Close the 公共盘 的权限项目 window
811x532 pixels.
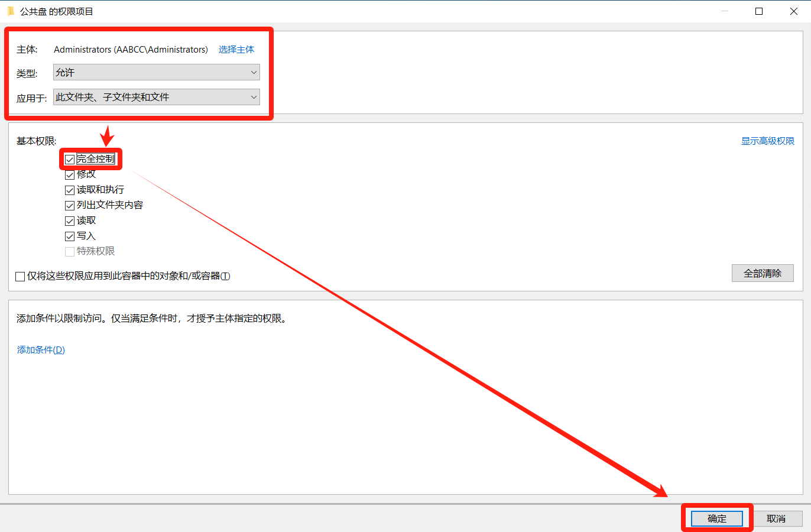[x=794, y=11]
